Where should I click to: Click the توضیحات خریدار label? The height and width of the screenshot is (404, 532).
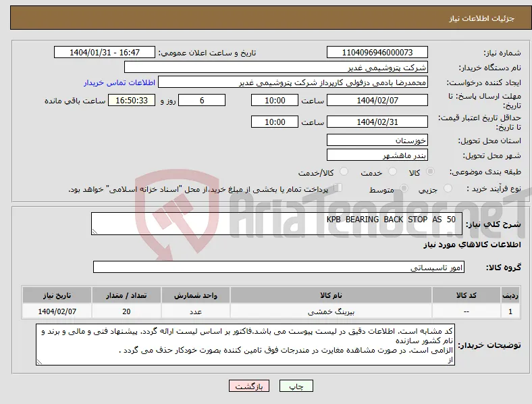489,345
